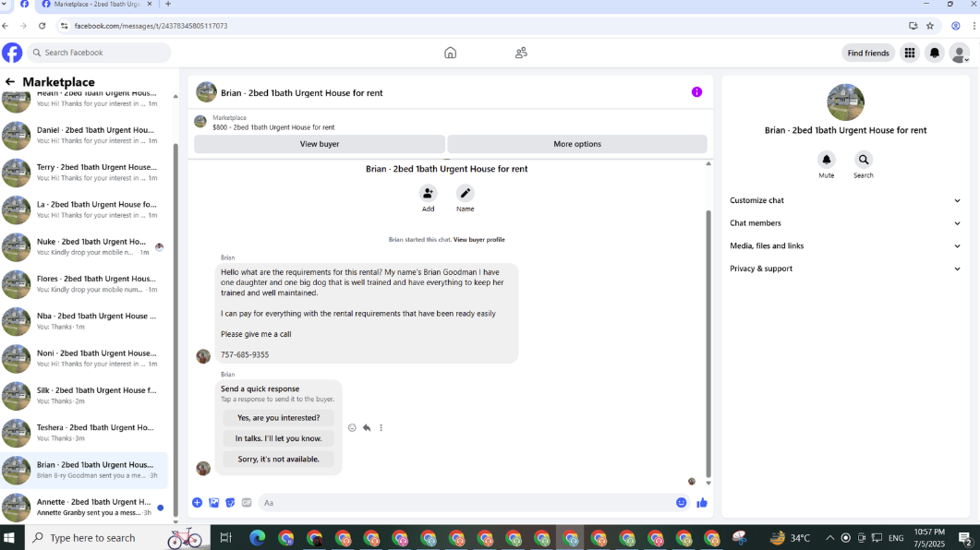Attach a photo file in composer
Viewport: 980px width, 550px height.
tap(213, 503)
